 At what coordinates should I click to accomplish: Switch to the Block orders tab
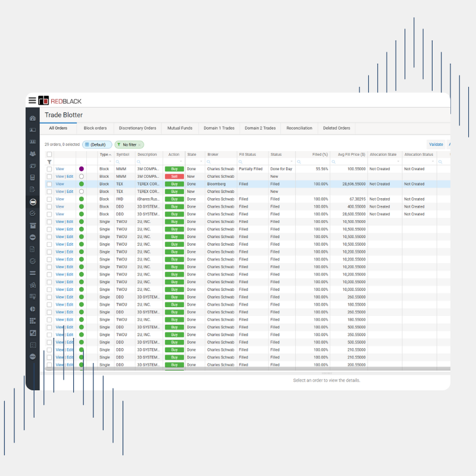click(95, 128)
